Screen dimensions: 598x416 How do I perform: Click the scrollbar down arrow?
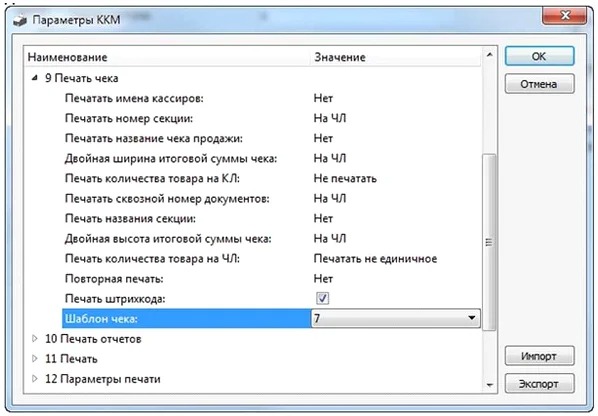489,385
